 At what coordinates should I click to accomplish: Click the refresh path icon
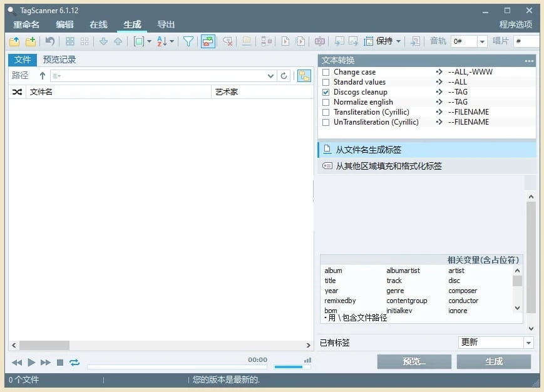284,76
